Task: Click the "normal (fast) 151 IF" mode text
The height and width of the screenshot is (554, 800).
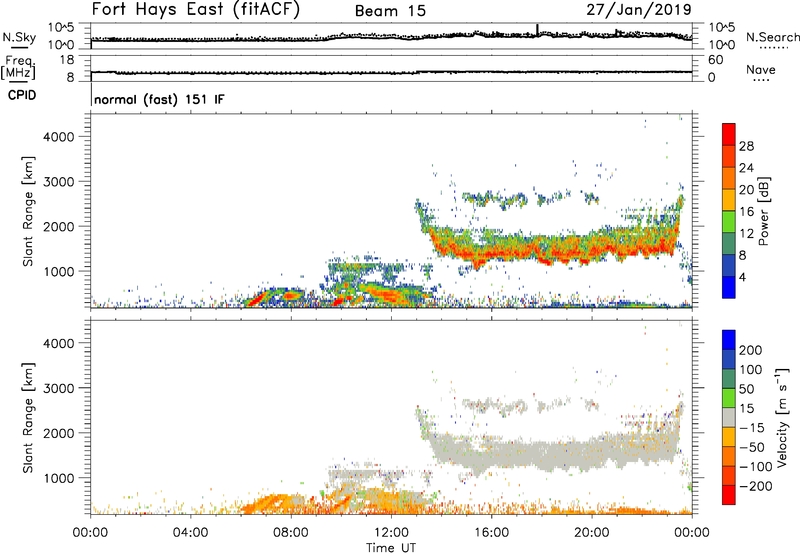Action: (x=159, y=99)
